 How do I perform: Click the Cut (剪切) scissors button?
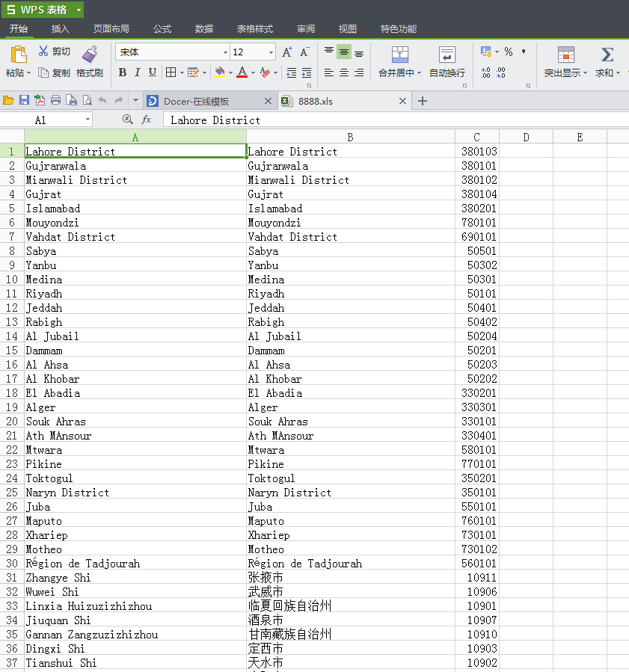[x=54, y=52]
